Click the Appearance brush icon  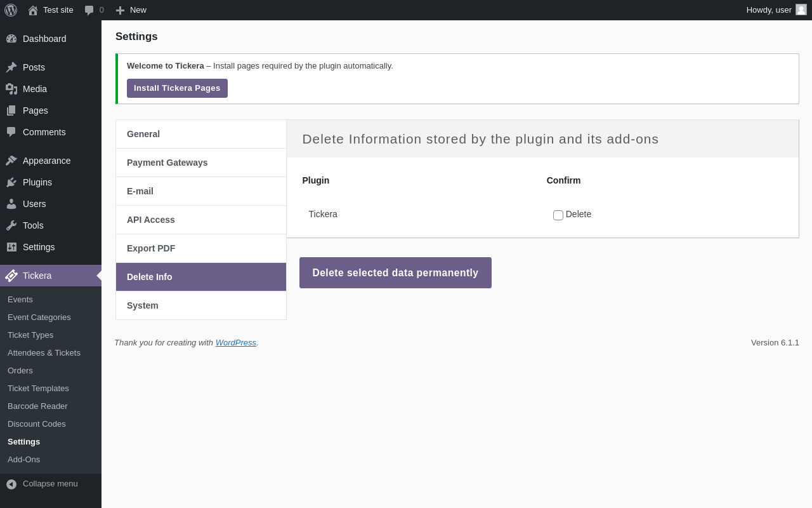click(11, 161)
